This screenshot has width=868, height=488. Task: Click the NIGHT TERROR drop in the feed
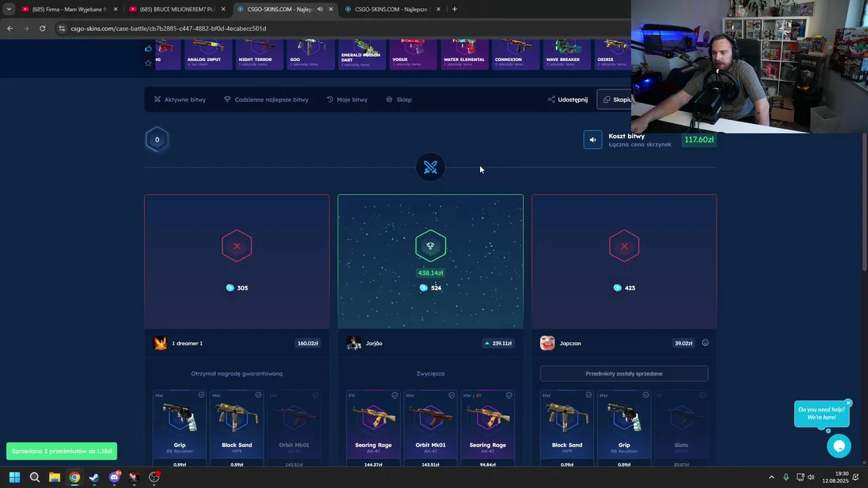coord(259,54)
